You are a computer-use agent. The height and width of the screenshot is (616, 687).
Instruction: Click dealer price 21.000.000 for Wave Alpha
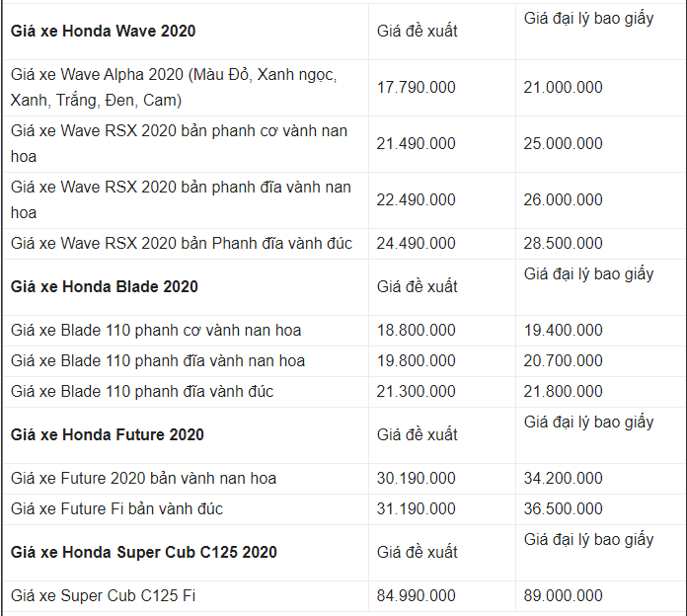pyautogui.click(x=563, y=87)
